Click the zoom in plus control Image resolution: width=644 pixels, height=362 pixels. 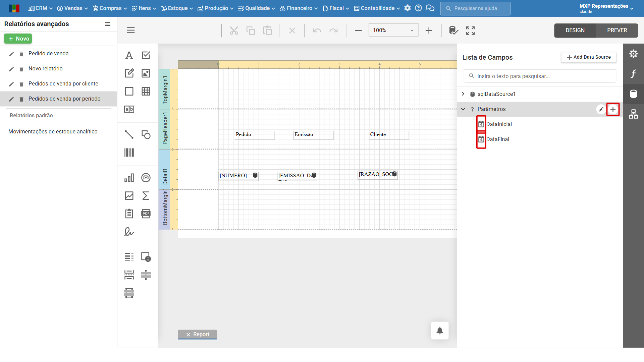click(429, 31)
